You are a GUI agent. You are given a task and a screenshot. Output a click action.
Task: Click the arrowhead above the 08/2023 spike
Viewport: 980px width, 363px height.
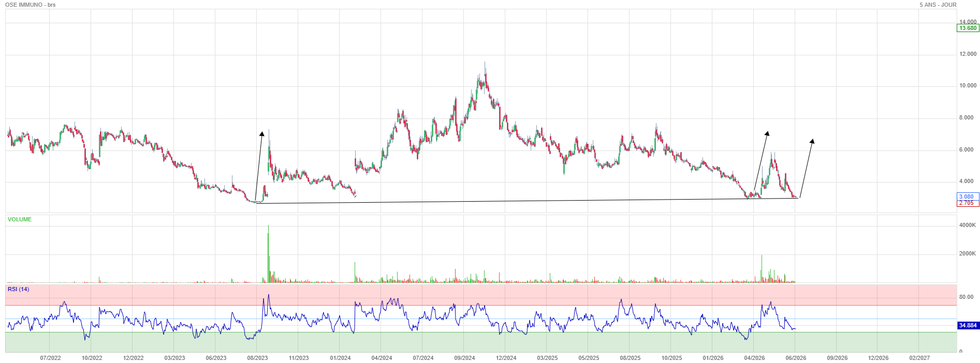262,133
